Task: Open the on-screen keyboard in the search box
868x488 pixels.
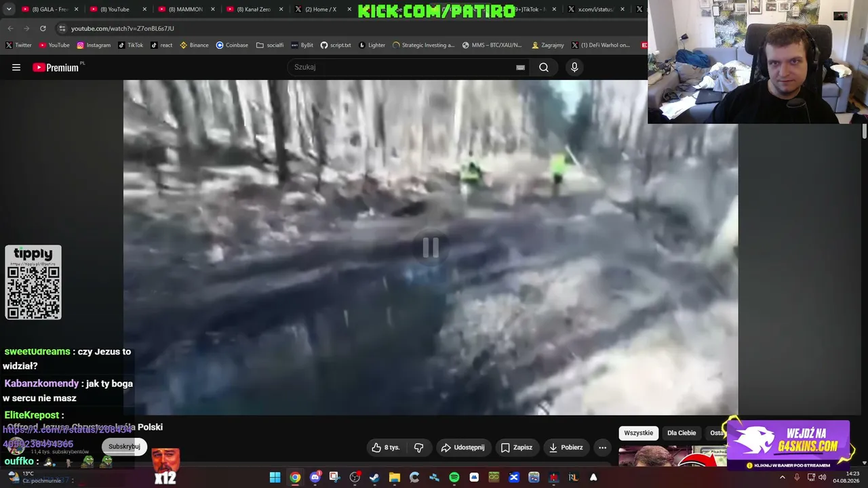Action: [520, 67]
